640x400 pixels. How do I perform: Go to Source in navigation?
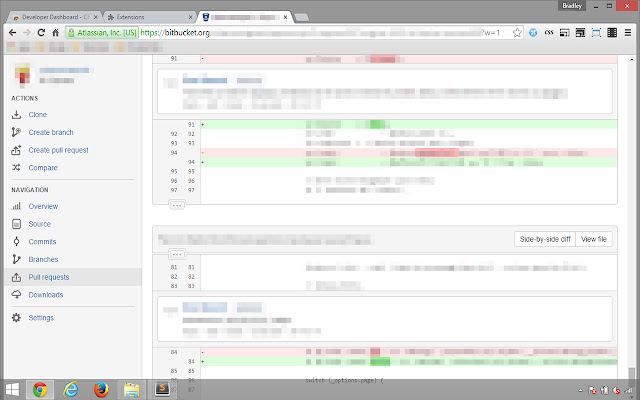(x=40, y=224)
